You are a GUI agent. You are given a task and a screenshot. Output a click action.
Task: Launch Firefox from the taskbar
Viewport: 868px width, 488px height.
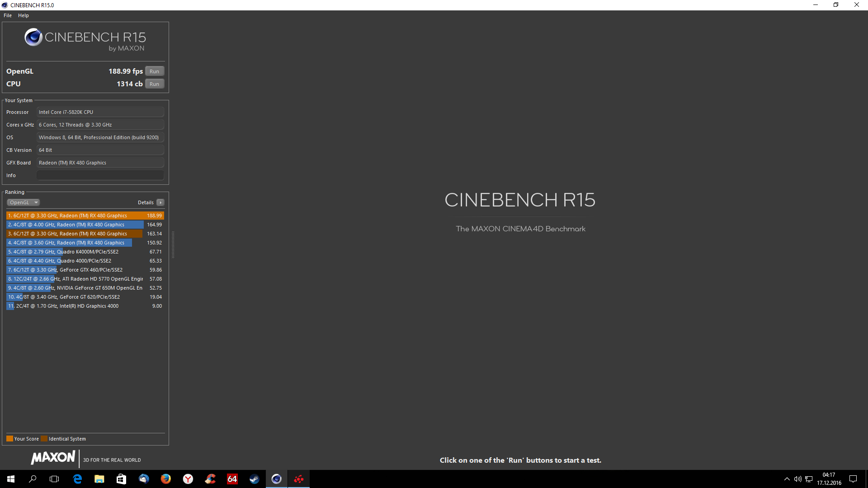[x=166, y=479]
